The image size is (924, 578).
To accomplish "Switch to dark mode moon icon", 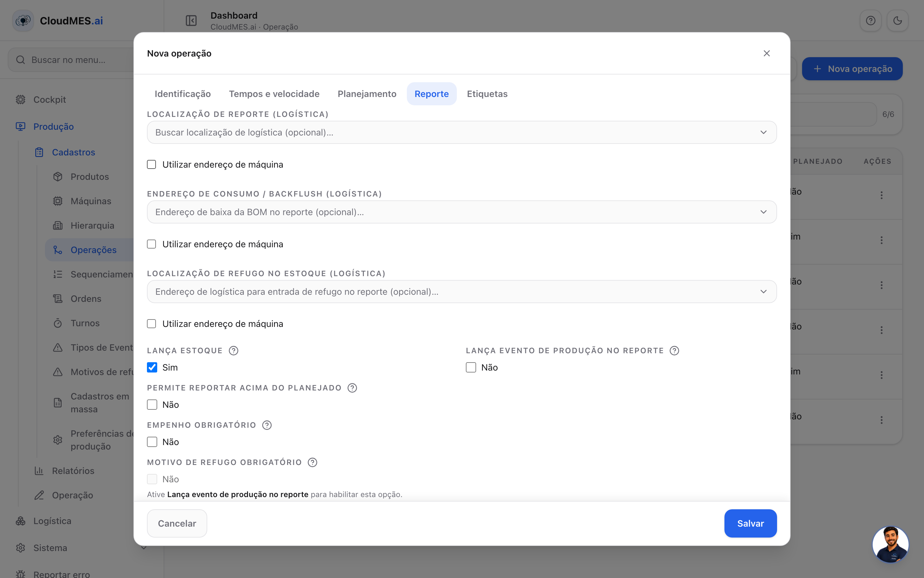I will (x=897, y=21).
